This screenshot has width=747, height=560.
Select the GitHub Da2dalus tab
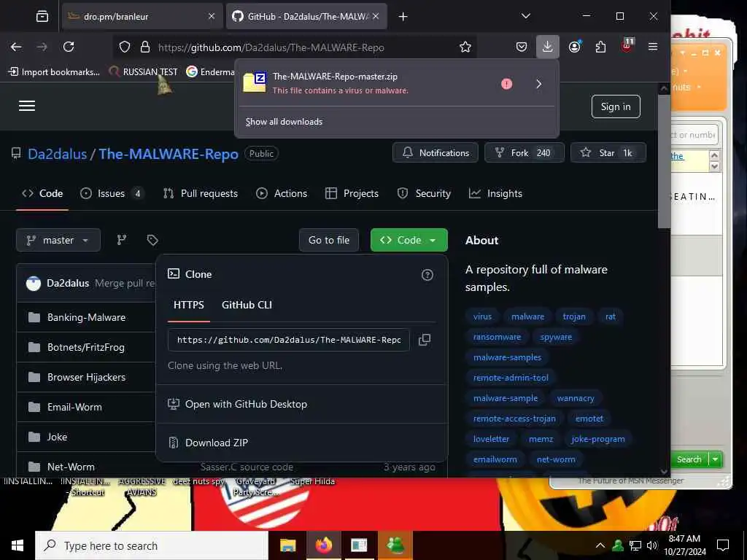306,16
